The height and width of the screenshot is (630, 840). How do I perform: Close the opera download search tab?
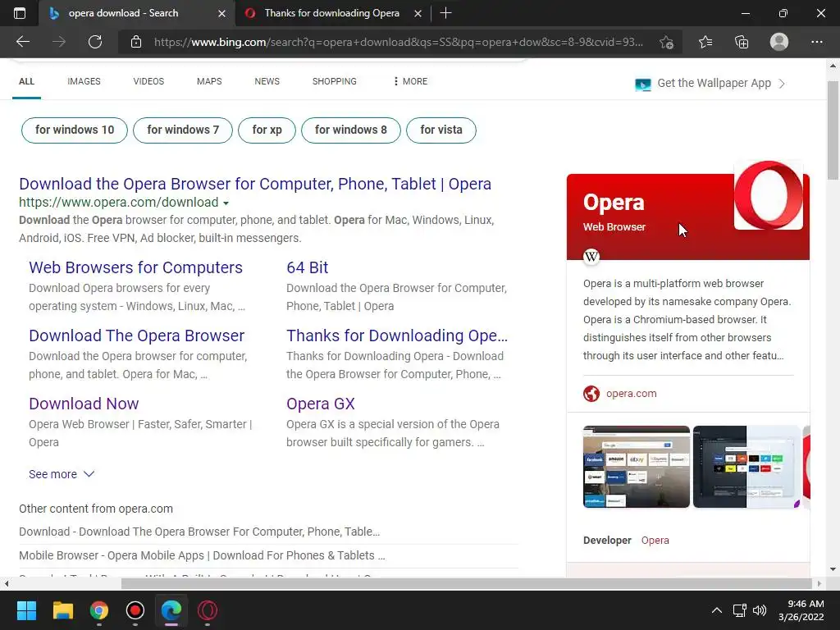point(221,13)
